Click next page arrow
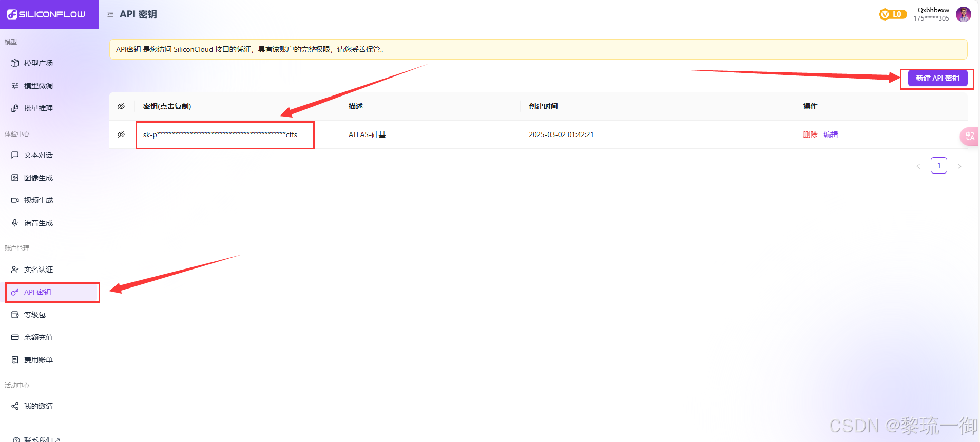Image resolution: width=980 pixels, height=442 pixels. tap(959, 166)
